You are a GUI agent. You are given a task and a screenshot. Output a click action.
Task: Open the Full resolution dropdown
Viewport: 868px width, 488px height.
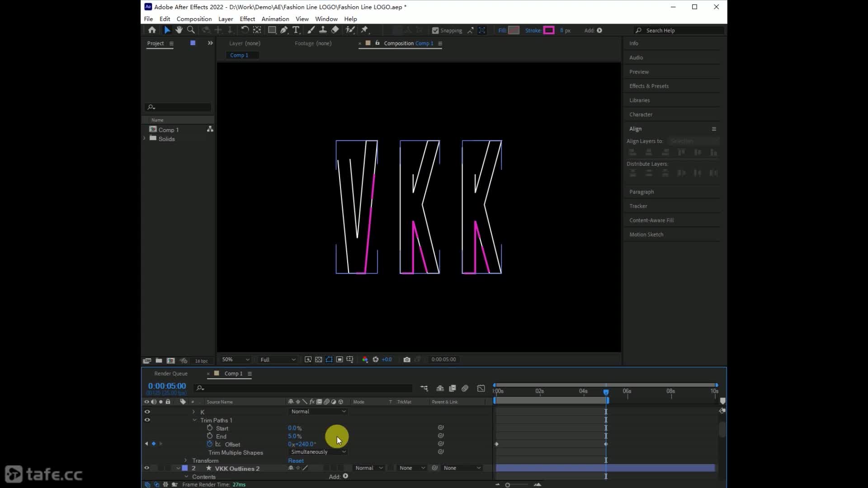coord(278,360)
